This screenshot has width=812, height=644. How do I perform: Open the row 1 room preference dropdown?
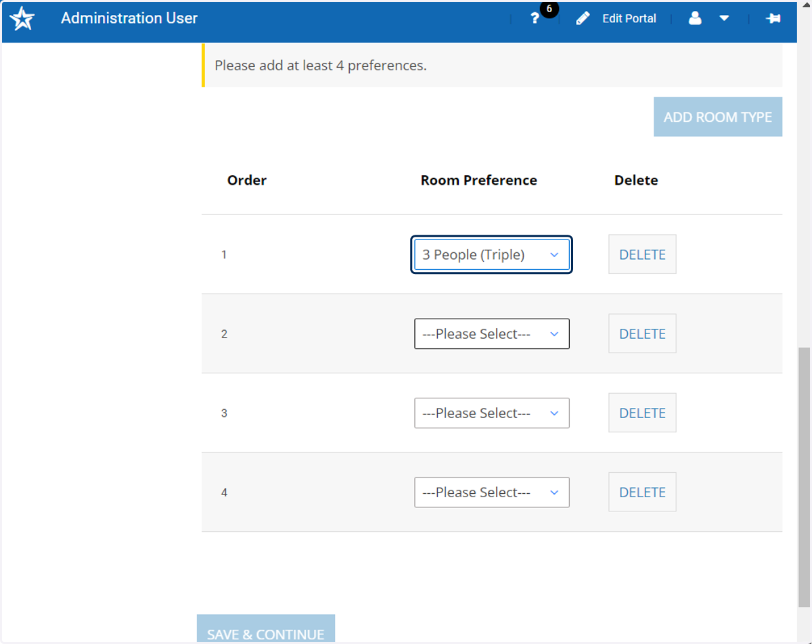pyautogui.click(x=492, y=254)
